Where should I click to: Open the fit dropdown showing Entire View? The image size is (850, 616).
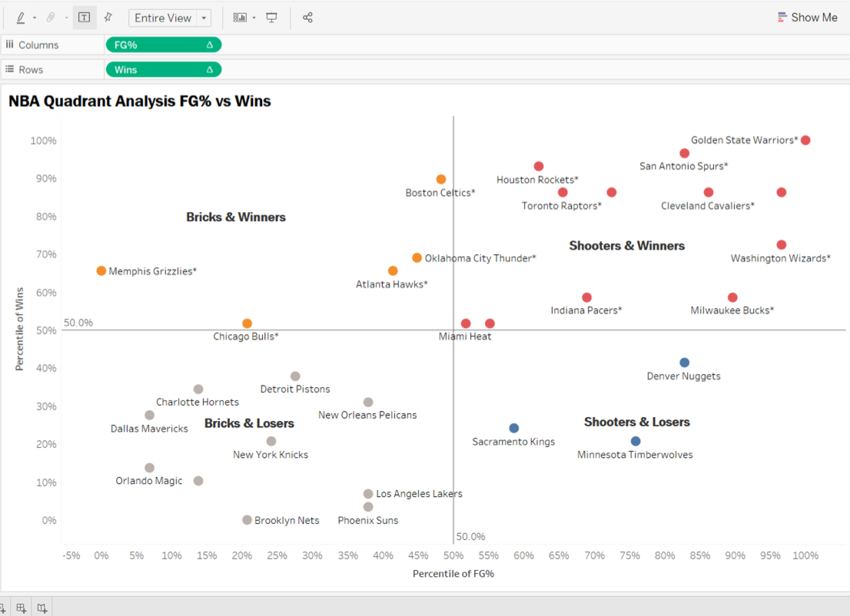click(204, 17)
